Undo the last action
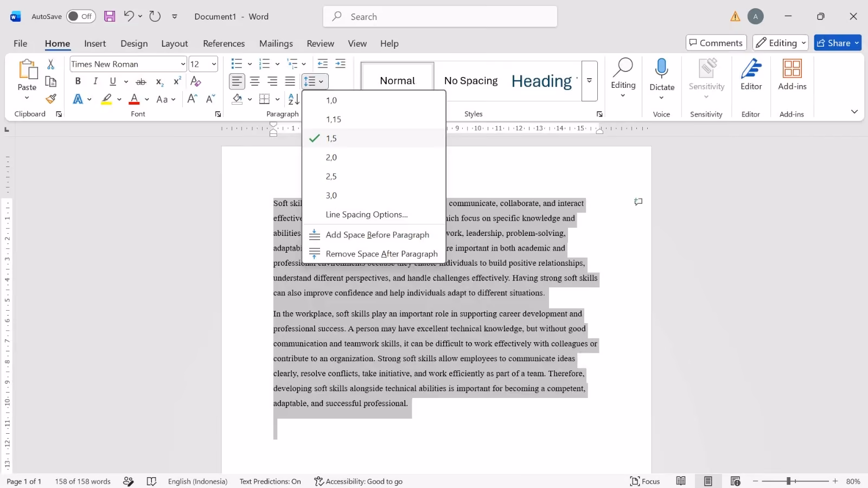 [x=129, y=16]
